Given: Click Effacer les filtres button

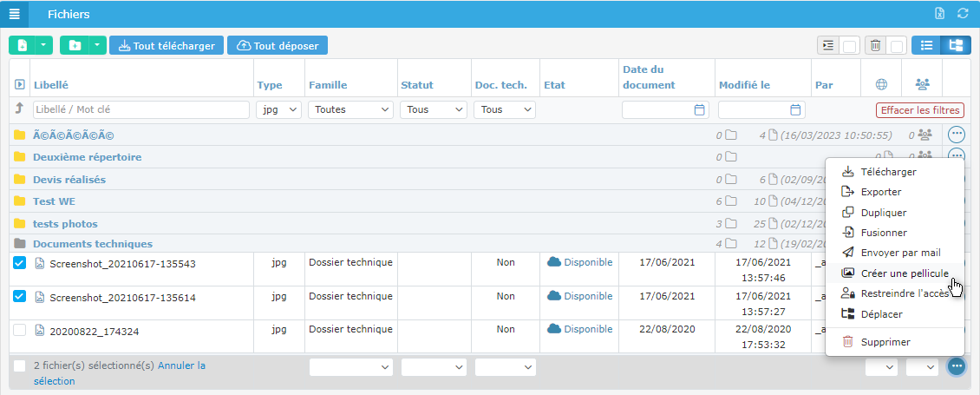Looking at the screenshot, I should click(919, 110).
